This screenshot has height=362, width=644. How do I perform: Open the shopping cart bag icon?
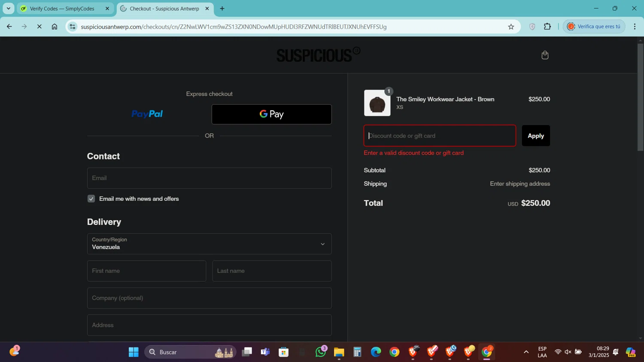pos(545,55)
